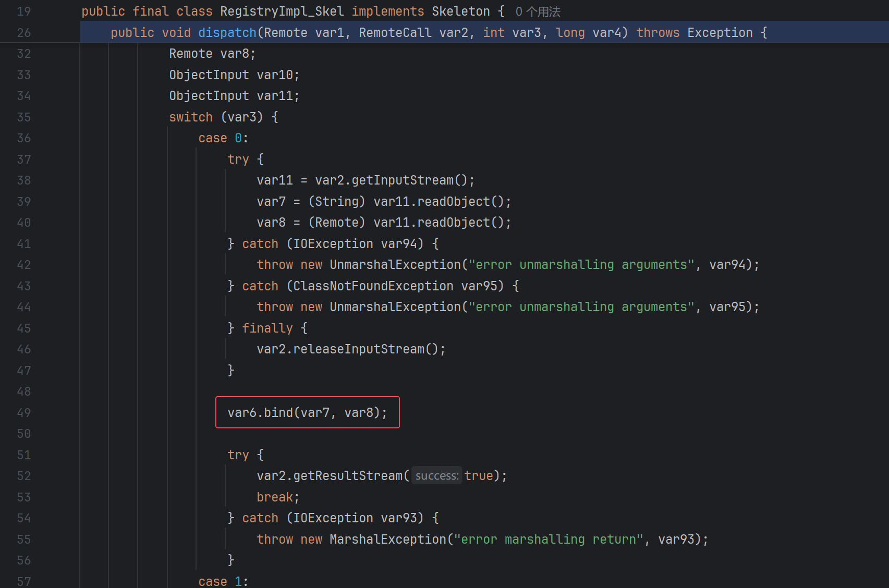Click the "case 1:" label on line 57
The height and width of the screenshot is (588, 889).
[223, 581]
